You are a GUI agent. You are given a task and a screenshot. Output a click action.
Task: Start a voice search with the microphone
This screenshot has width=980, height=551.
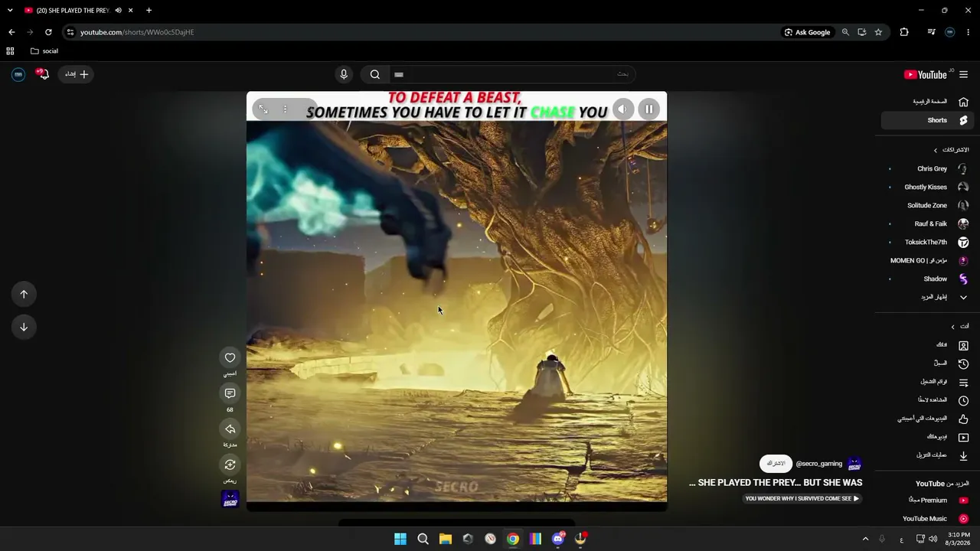pyautogui.click(x=344, y=74)
